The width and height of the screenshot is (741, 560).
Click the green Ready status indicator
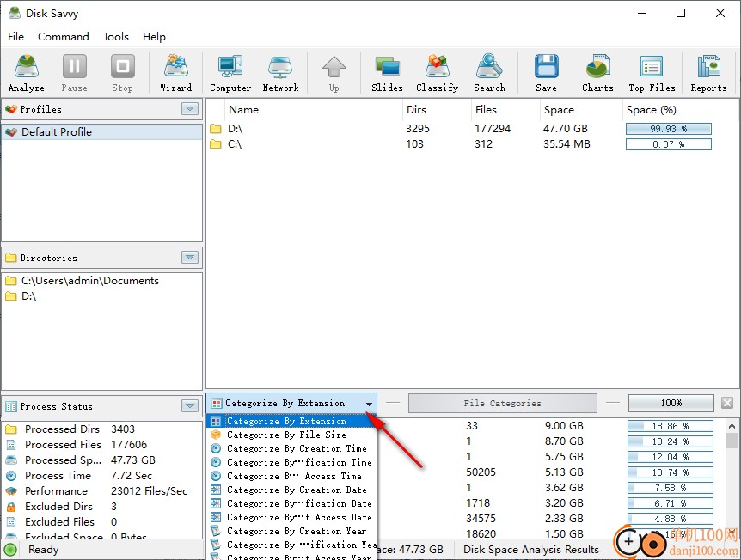10,550
